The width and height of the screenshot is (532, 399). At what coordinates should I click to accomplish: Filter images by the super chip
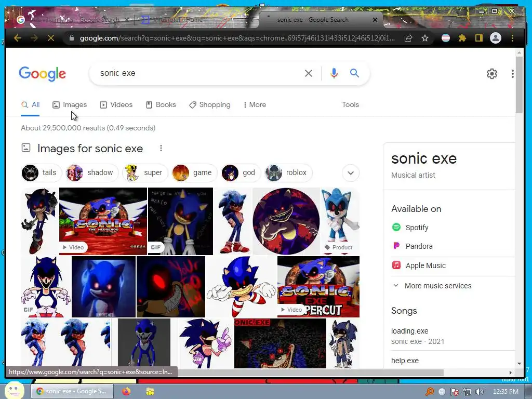[145, 172]
